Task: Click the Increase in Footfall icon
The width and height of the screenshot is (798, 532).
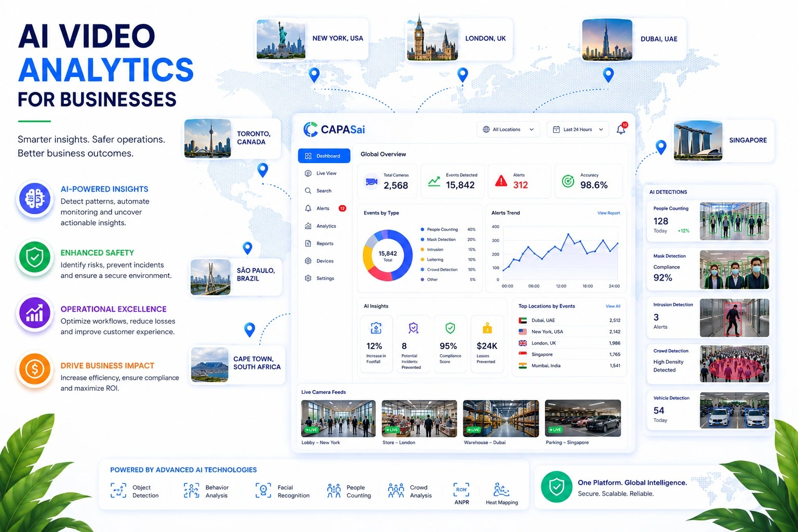Action: [x=376, y=328]
